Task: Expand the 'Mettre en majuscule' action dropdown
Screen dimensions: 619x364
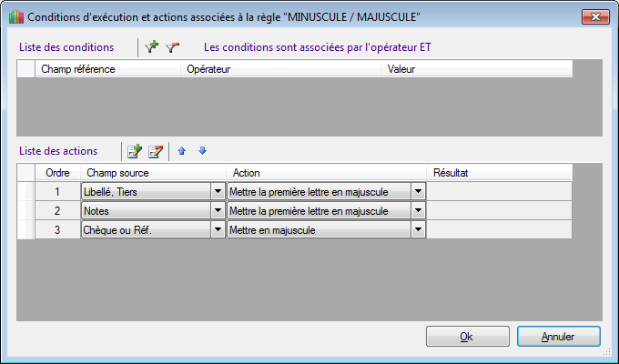Action: (418, 230)
